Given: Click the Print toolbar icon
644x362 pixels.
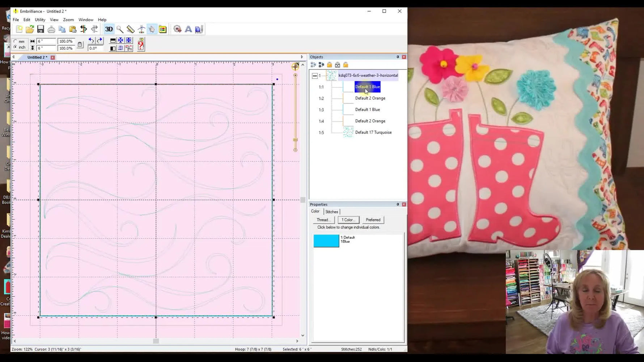Looking at the screenshot, I should coord(51,29).
